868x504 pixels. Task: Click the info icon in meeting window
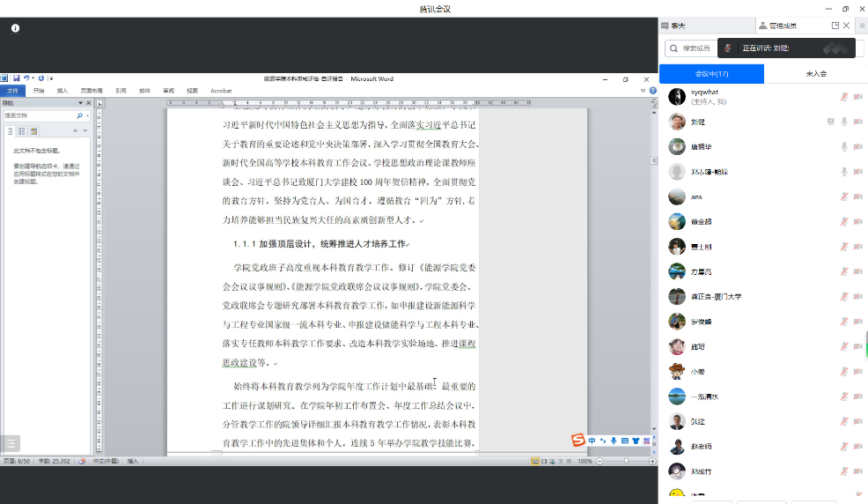click(15, 28)
